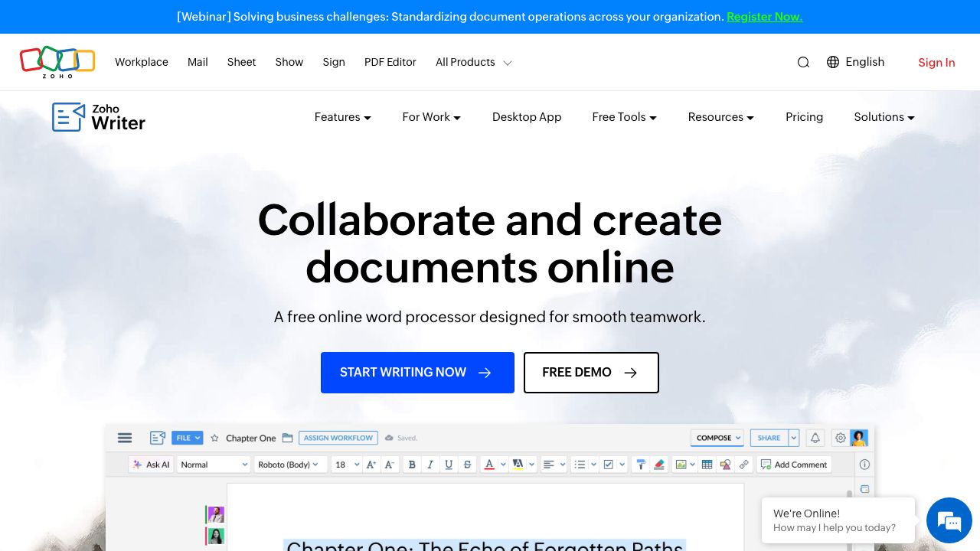The image size is (980, 551).
Task: Open the For Work menu
Action: 432,117
